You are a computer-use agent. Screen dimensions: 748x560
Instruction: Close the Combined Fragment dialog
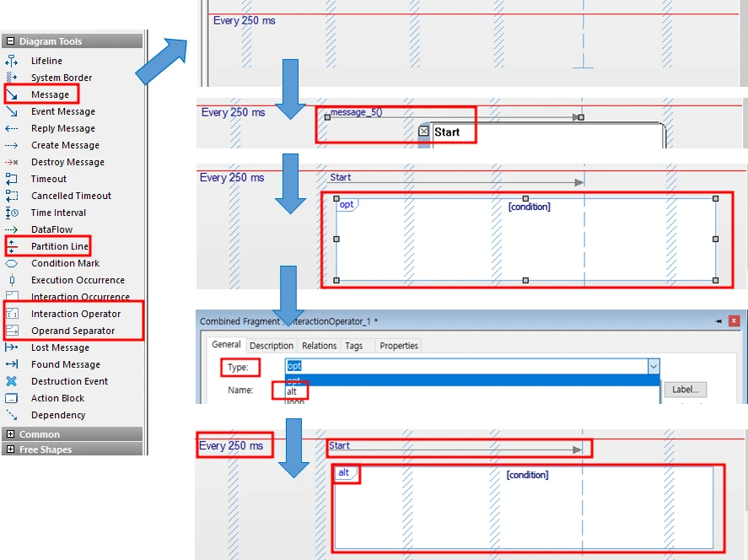[734, 321]
